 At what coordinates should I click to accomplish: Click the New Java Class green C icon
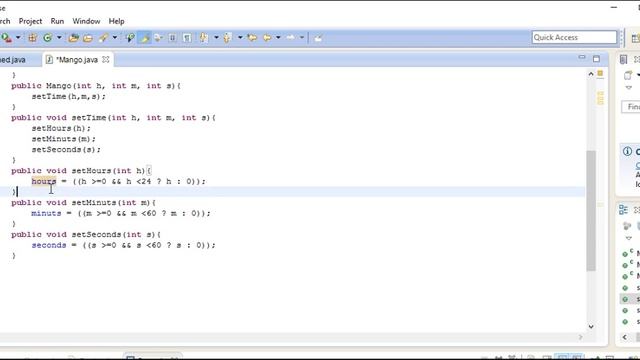coord(47,38)
